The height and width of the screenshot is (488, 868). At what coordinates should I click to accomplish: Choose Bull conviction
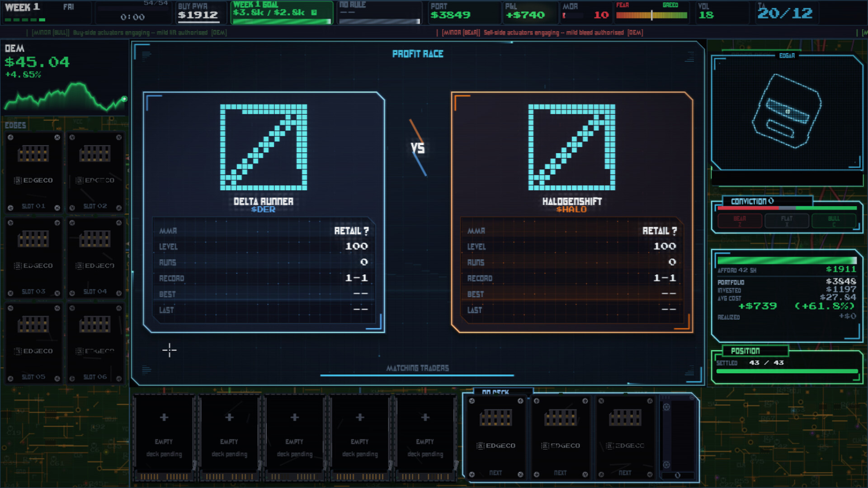[834, 221]
